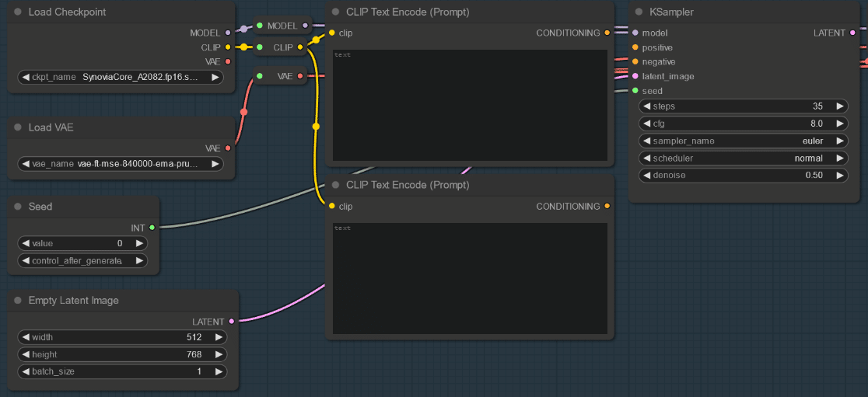Click the positive input slot on KSampler
This screenshot has width=868, height=397.
pyautogui.click(x=635, y=47)
